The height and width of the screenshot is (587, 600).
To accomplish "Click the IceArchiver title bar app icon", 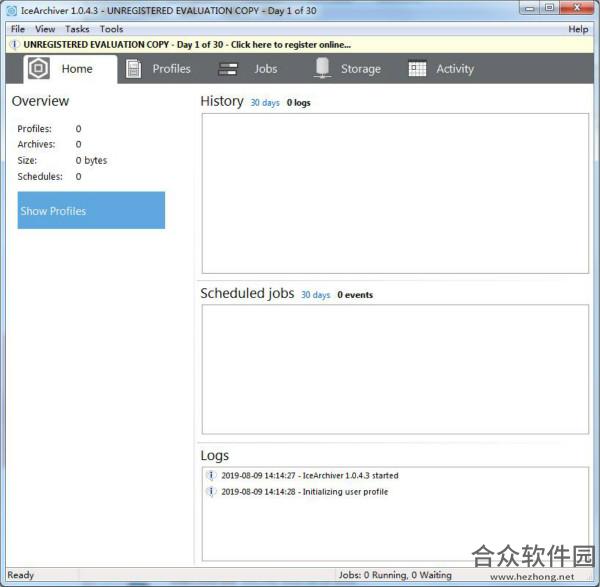I will (x=12, y=11).
